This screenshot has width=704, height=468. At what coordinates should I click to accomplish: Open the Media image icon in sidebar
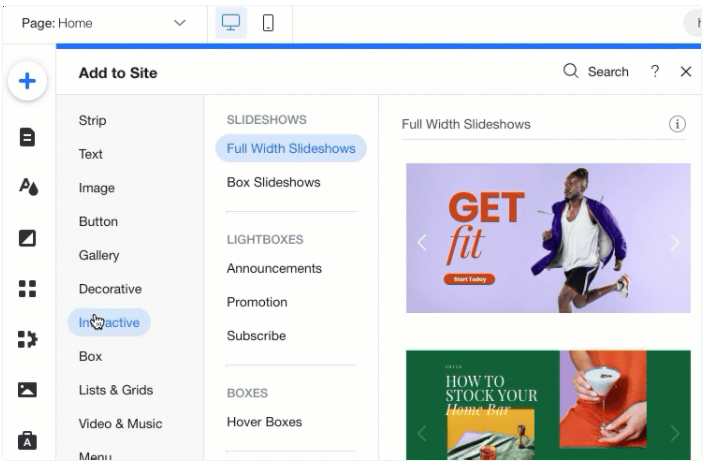(x=28, y=390)
